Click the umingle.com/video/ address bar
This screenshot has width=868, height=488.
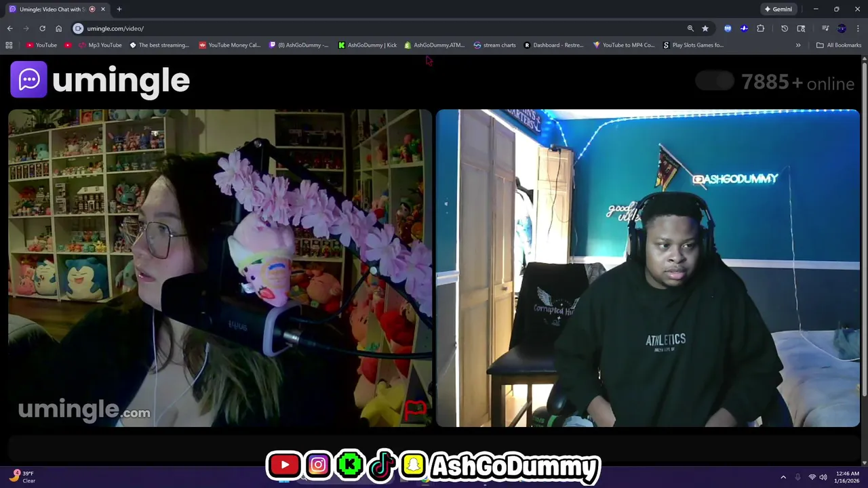(380, 28)
